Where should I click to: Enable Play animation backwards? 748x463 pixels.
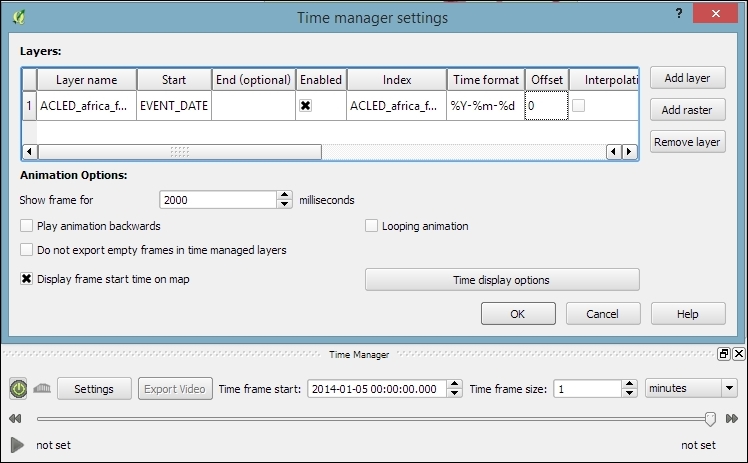pos(27,226)
